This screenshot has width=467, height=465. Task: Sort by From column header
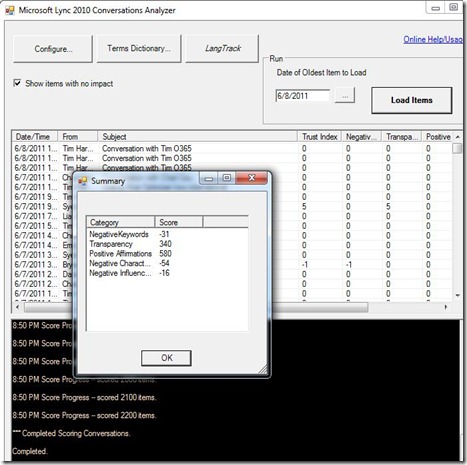[x=77, y=137]
